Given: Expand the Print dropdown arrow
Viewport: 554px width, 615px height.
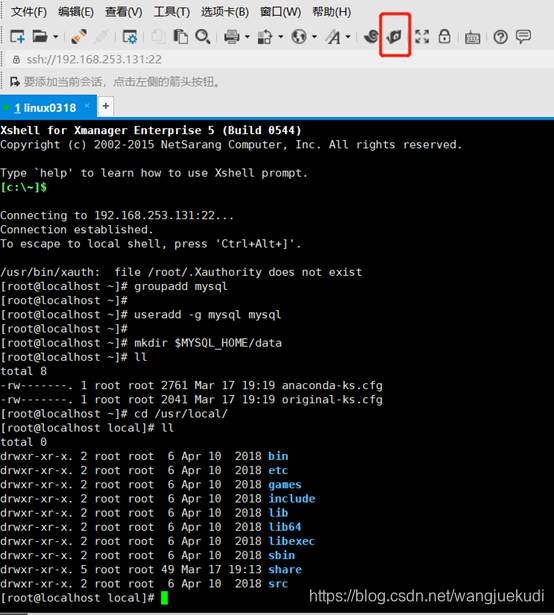Looking at the screenshot, I should tap(247, 37).
